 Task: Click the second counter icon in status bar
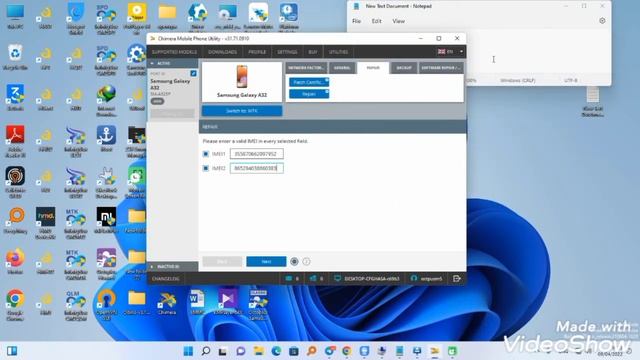(x=313, y=278)
